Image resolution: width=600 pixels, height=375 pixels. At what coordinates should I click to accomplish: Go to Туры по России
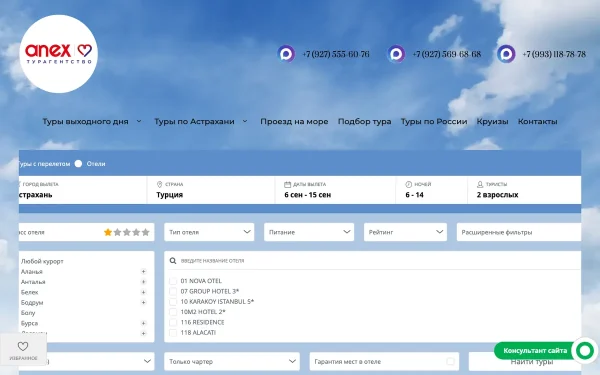(434, 122)
